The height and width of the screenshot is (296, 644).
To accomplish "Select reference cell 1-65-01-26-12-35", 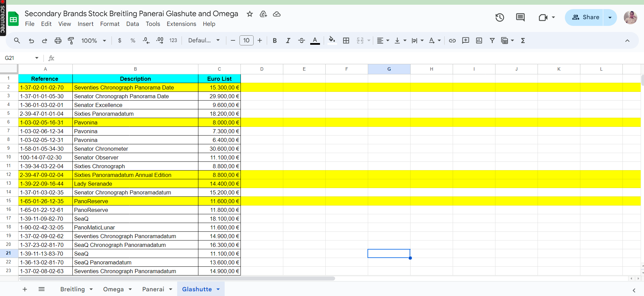I will tap(45, 201).
